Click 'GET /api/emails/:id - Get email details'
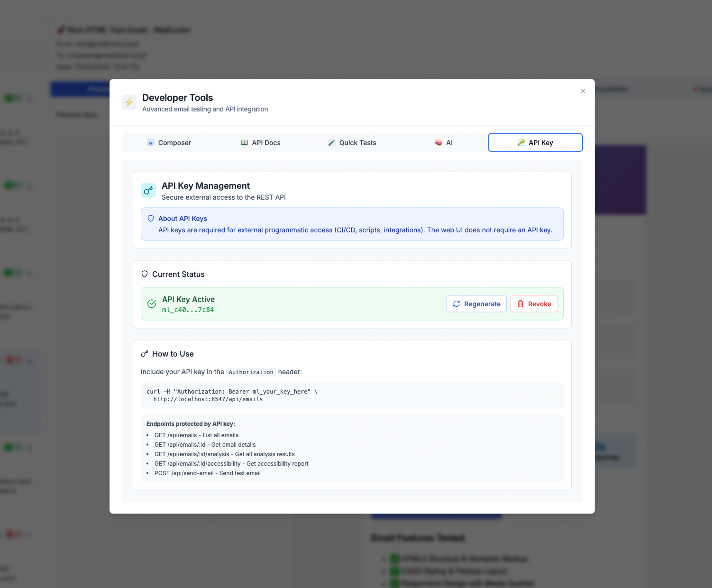 (205, 445)
